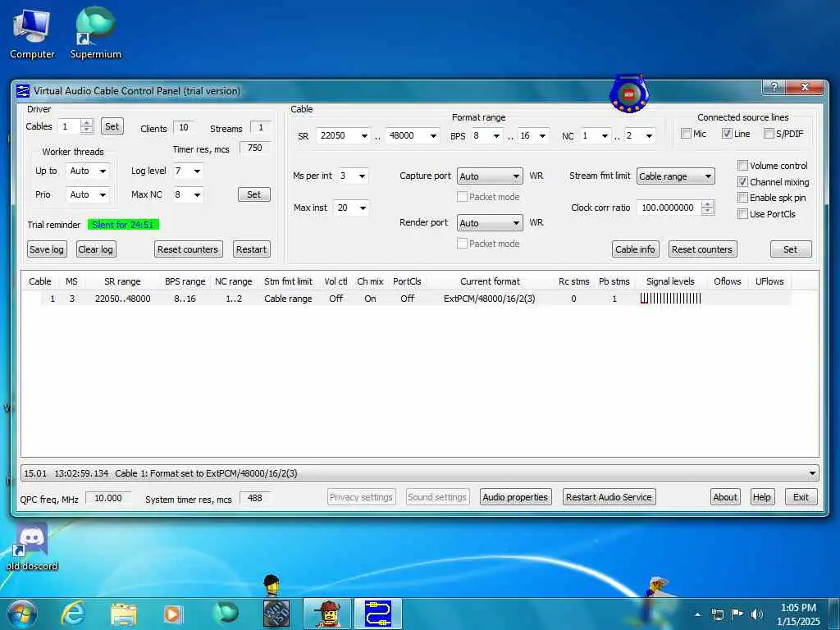Enable the S/PDIF source line checkbox
The image size is (840, 630).
point(769,134)
